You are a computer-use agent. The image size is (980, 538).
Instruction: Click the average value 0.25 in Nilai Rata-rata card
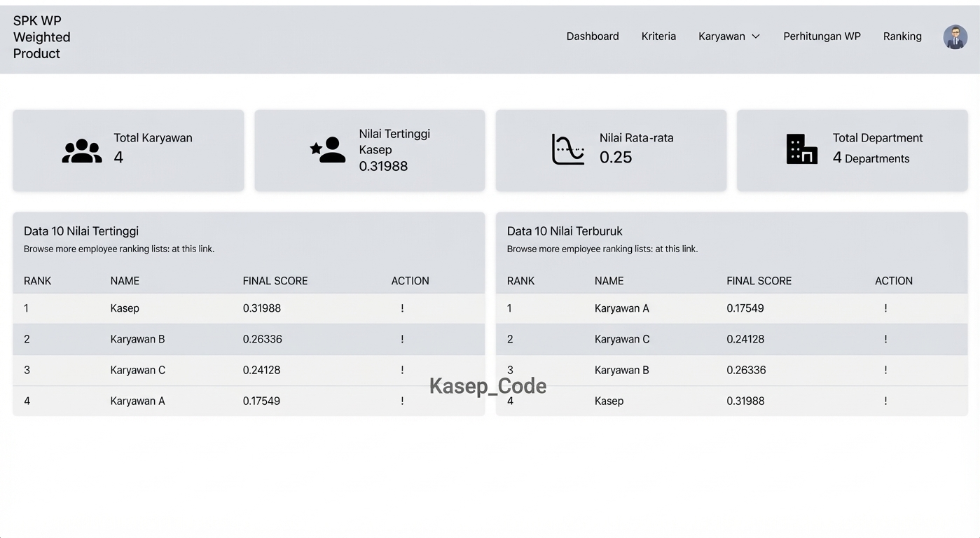(x=616, y=158)
